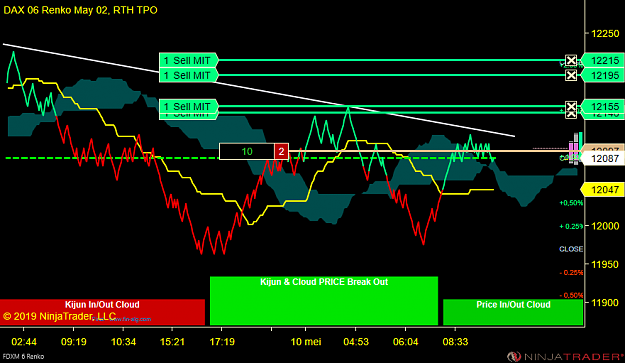Cancel the Sell MIT order at 12155

click(571, 106)
